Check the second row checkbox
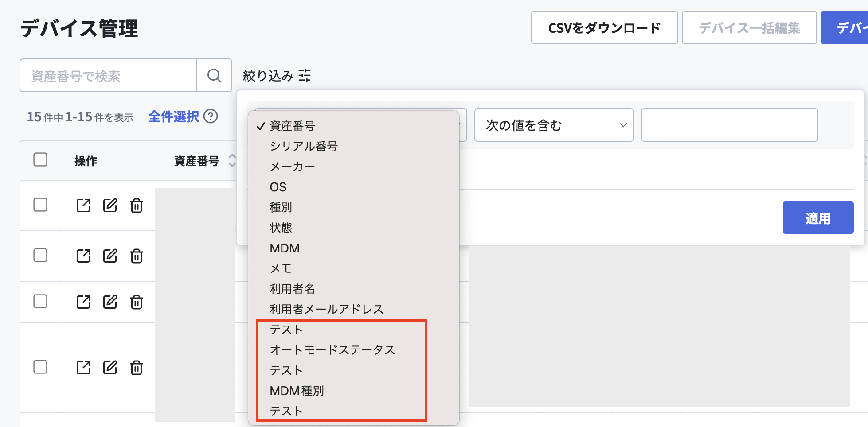868x427 pixels. 40,255
